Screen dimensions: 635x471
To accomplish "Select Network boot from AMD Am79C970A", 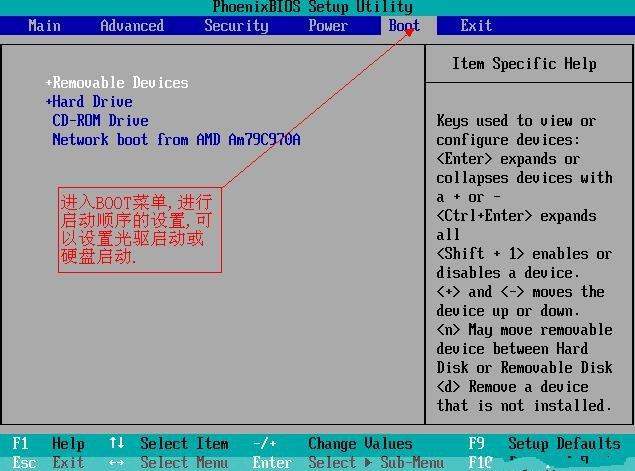I will point(176,140).
